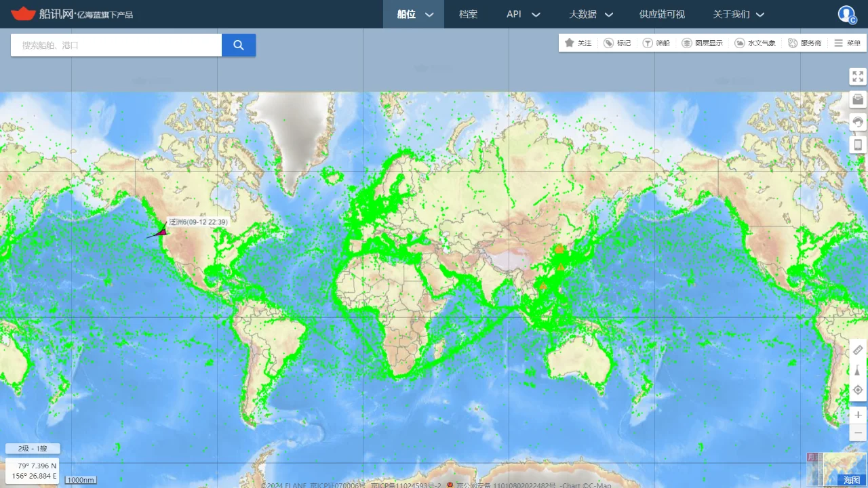Open the 图层显示 layers panel
This screenshot has height=488, width=868.
pyautogui.click(x=702, y=43)
